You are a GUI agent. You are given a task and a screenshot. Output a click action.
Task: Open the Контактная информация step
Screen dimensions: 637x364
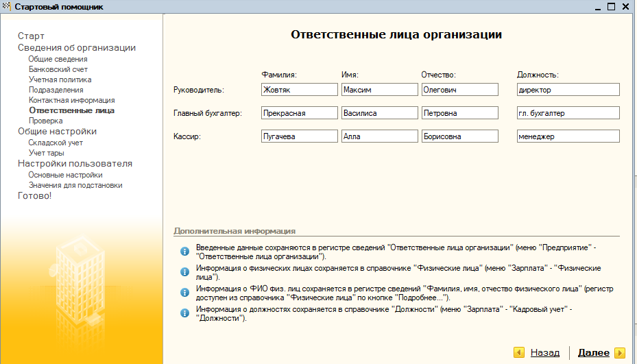pyautogui.click(x=71, y=100)
